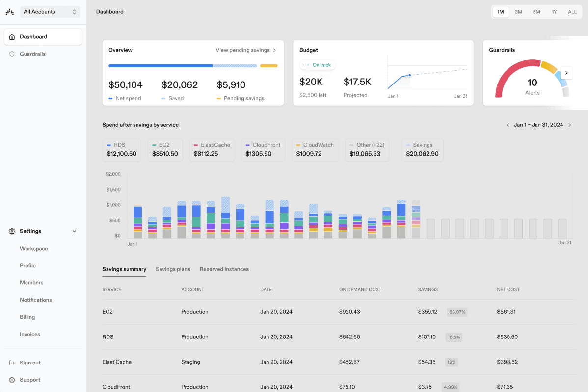Click the Jan 1 – Jan 31, 2024 label
The height and width of the screenshot is (392, 588).
tap(538, 125)
